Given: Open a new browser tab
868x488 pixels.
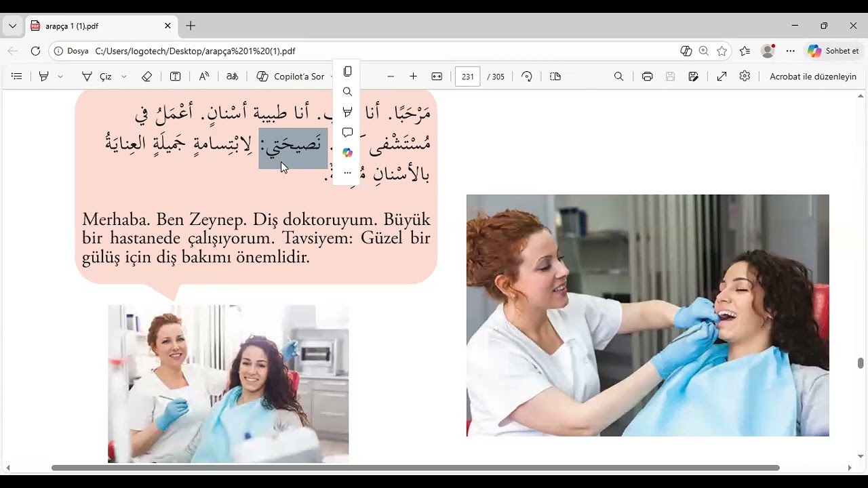Looking at the screenshot, I should coord(191,26).
